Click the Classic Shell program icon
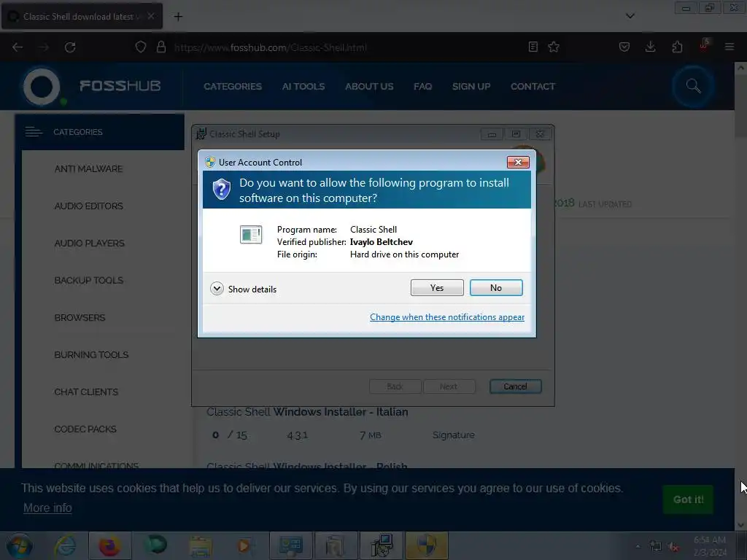This screenshot has height=560, width=747. [251, 234]
